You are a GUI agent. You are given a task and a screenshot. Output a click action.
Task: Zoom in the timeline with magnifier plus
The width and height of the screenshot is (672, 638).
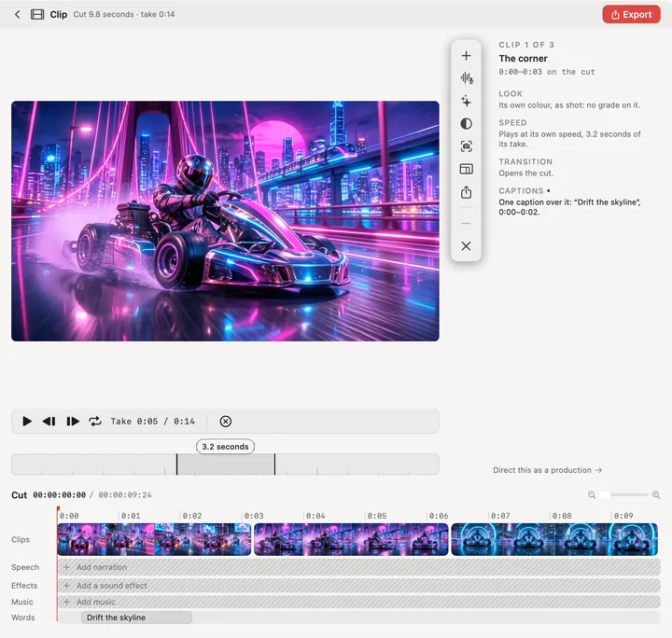click(x=656, y=495)
